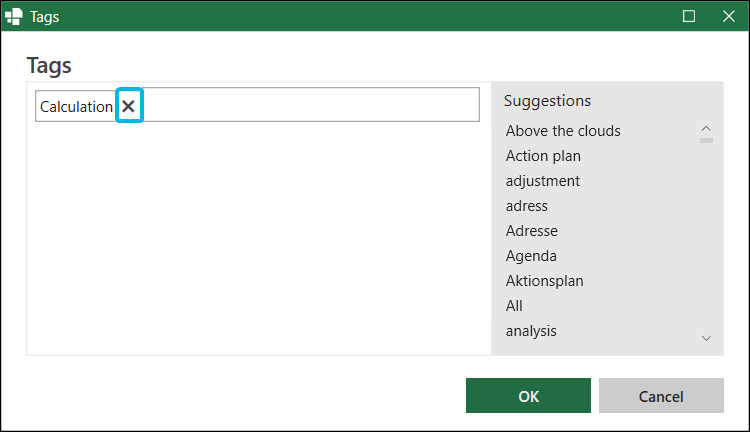Viewport: 750px width, 432px height.
Task: Click the Cancel button
Action: point(661,396)
